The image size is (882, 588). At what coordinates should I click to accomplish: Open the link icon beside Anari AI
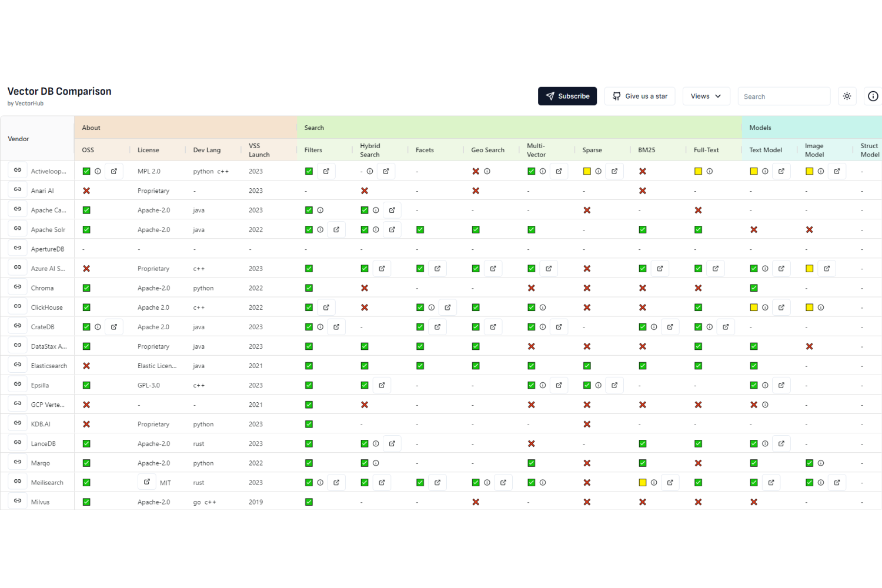[18, 190]
